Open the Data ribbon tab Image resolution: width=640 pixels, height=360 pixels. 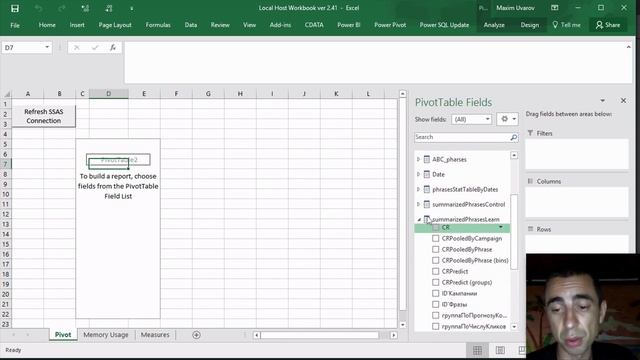tap(191, 25)
